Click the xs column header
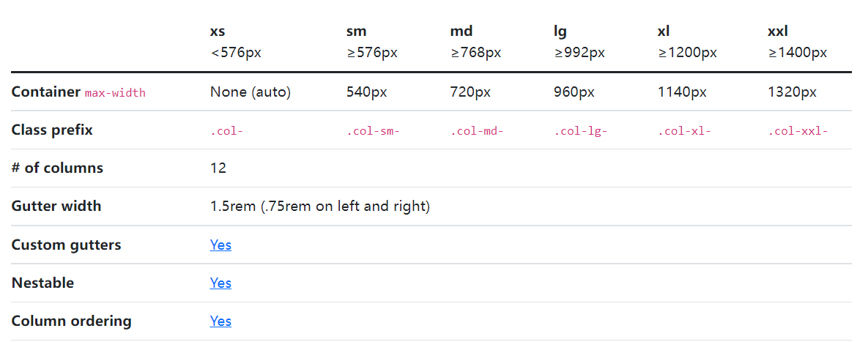 (x=218, y=31)
